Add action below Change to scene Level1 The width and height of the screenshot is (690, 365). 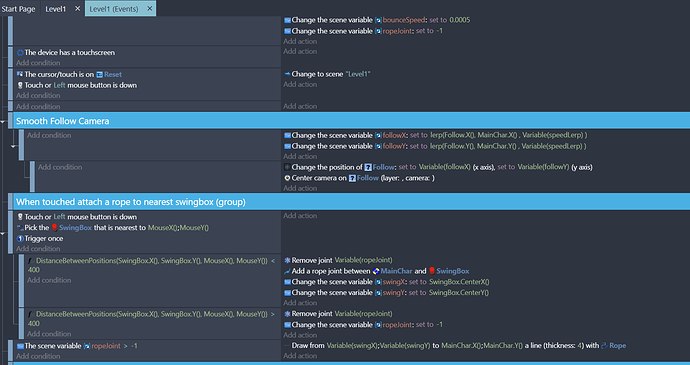tap(300, 85)
